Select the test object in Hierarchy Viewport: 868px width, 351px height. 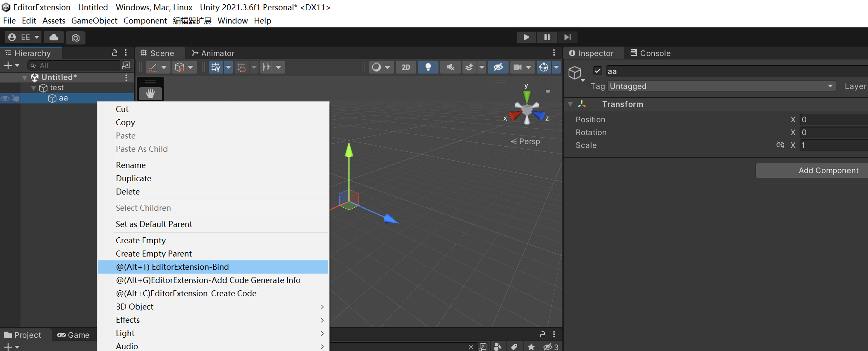[57, 88]
